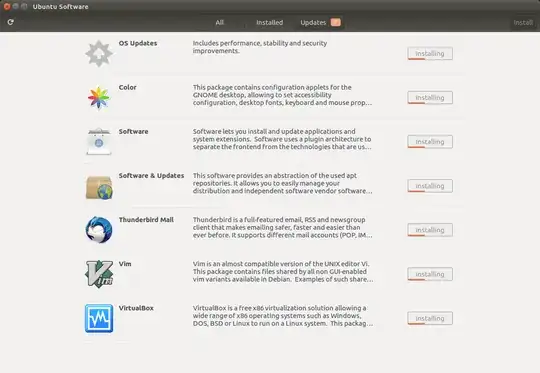This screenshot has height=373, width=540.
Task: Click Installing button for Software & Updates
Action: 430,186
